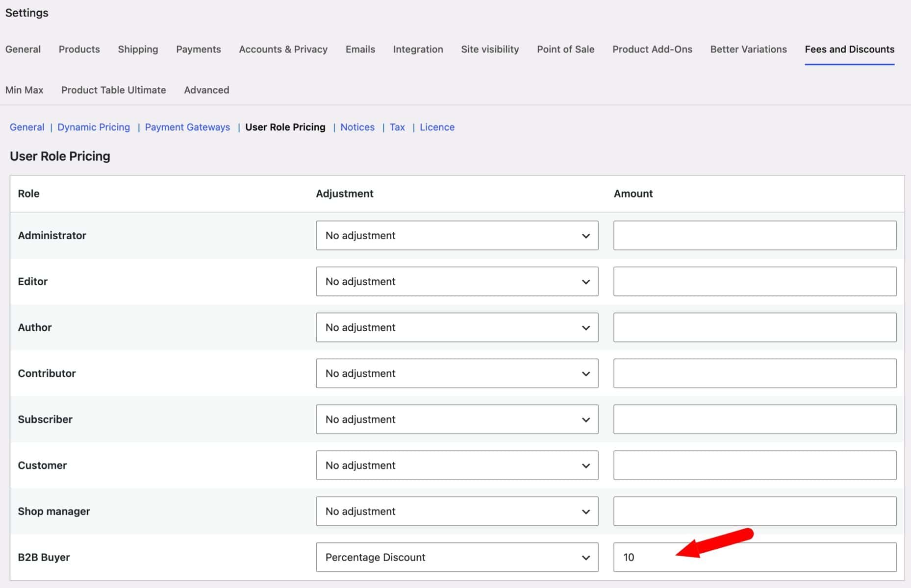This screenshot has width=911, height=588.
Task: Open the General settings tab
Action: coord(23,49)
